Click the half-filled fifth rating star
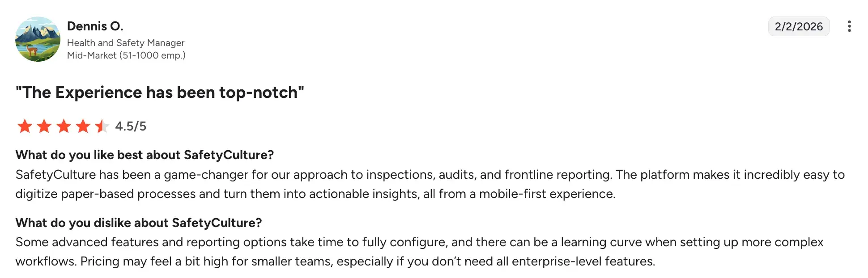The height and width of the screenshot is (278, 868). 102,126
